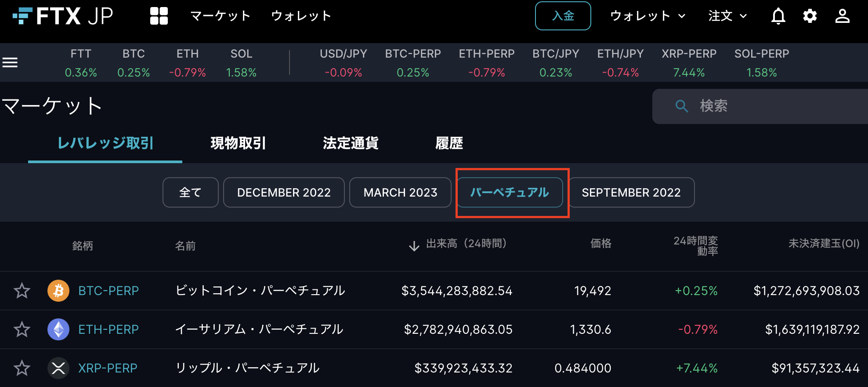Filter by DECEMBER 2022

[x=284, y=192]
